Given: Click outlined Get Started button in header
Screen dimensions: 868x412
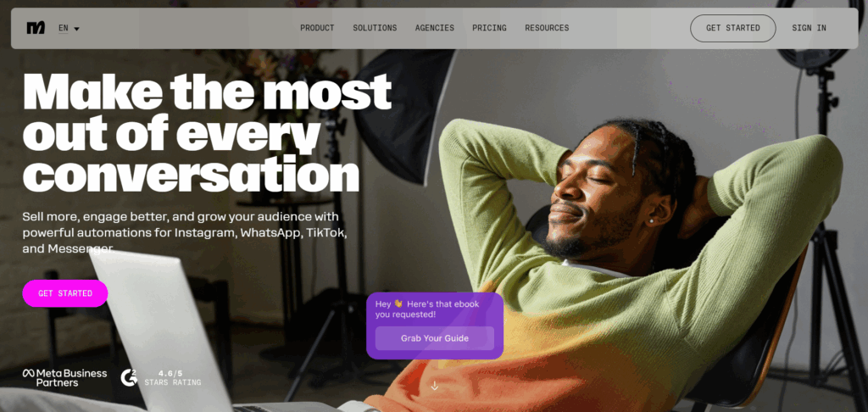Looking at the screenshot, I should pyautogui.click(x=733, y=28).
